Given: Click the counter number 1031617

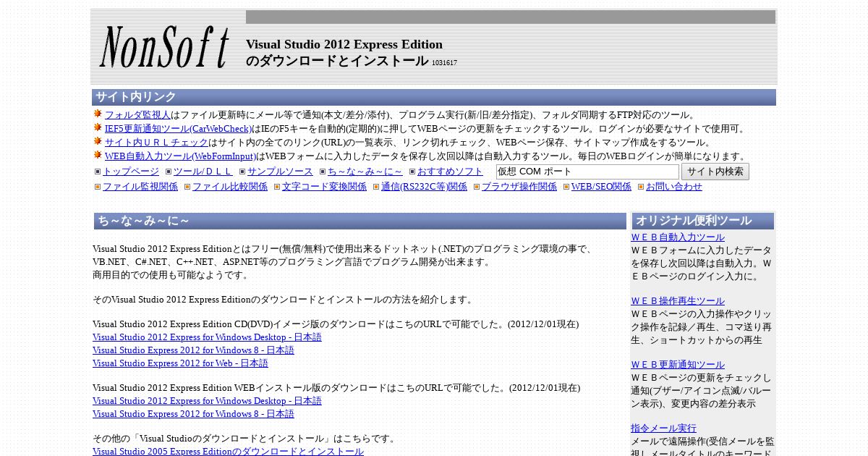Looking at the screenshot, I should click(444, 63).
